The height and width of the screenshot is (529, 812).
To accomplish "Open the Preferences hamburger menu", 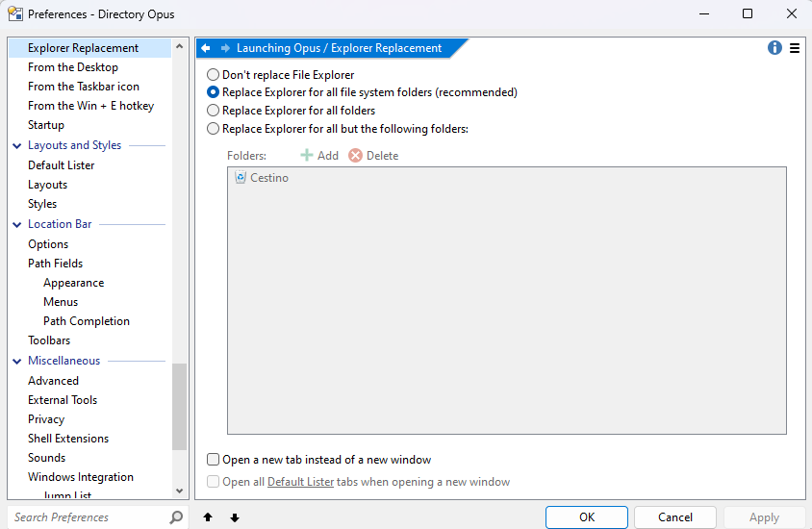I will click(795, 48).
